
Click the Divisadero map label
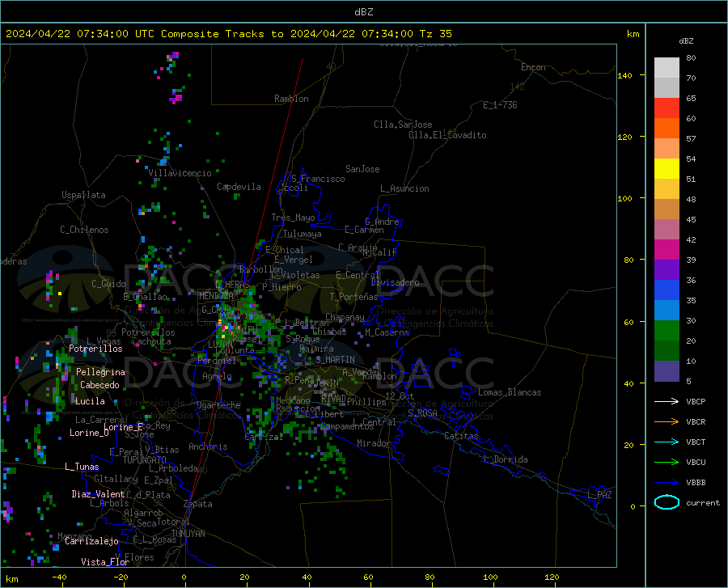coord(395,282)
